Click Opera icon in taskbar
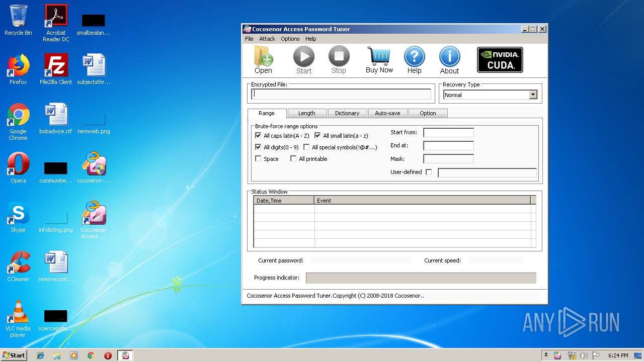The height and width of the screenshot is (362, 644). (108, 355)
